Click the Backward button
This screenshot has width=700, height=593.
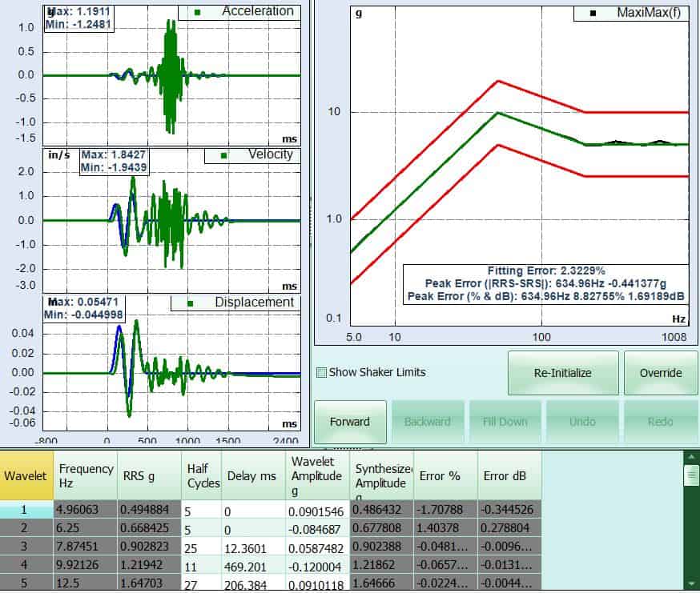point(427,422)
